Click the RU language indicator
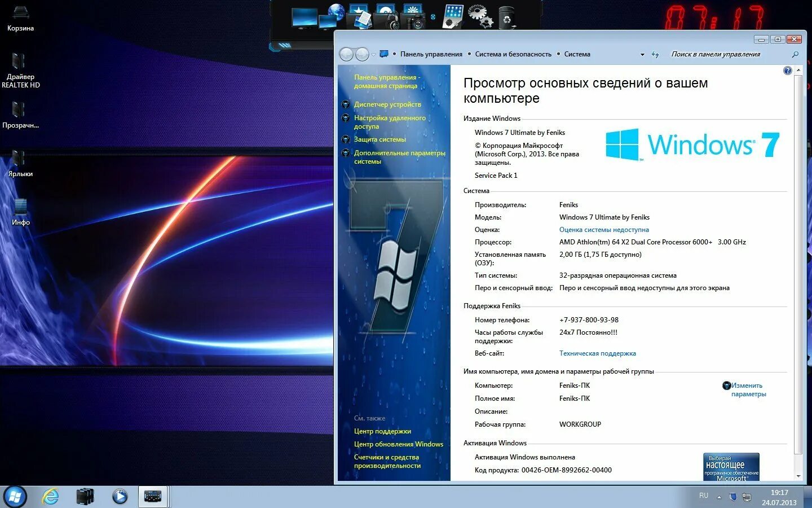 704,496
